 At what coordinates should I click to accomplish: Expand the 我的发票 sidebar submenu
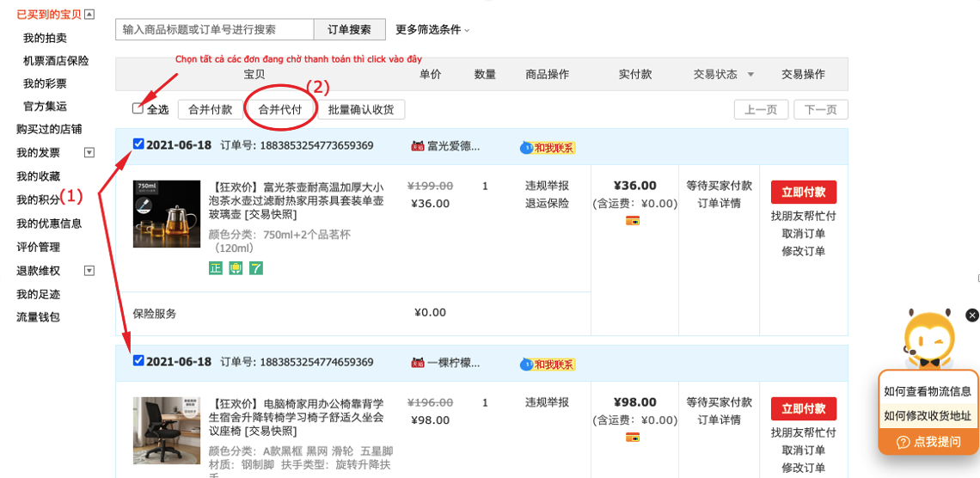(x=89, y=153)
